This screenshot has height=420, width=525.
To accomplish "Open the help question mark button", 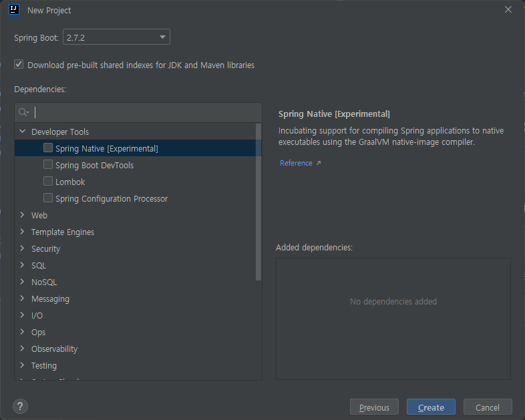I will pyautogui.click(x=20, y=407).
